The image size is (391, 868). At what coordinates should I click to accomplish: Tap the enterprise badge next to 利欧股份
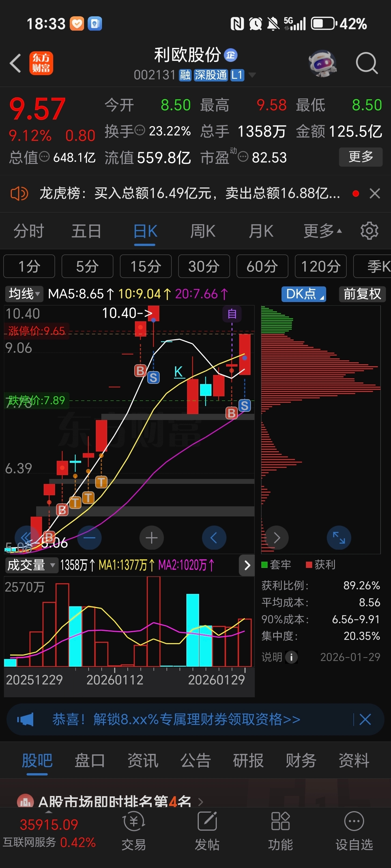pos(231,55)
